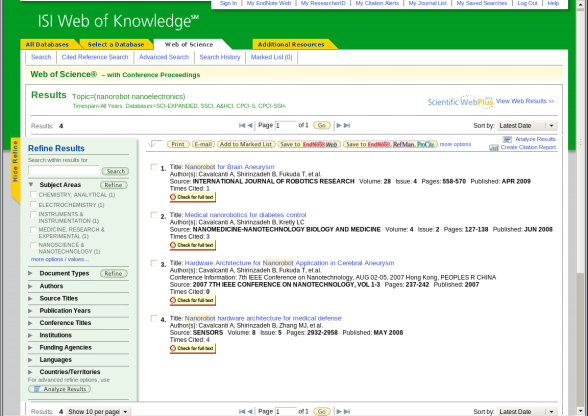
Task: Click the Log Out link in top bar
Action: point(527,3)
